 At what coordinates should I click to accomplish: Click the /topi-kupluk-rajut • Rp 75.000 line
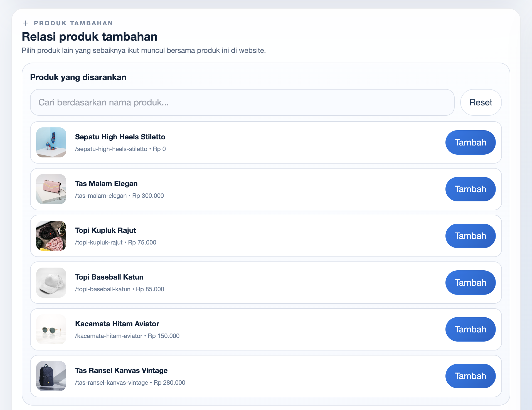[116, 243]
